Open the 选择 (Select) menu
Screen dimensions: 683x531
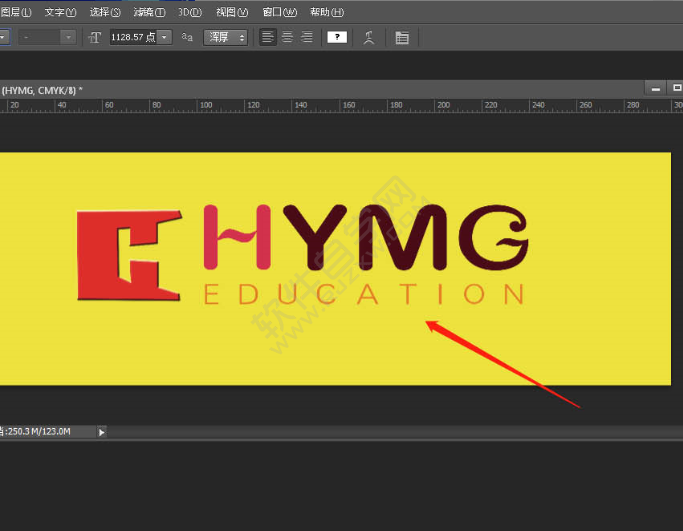[105, 12]
